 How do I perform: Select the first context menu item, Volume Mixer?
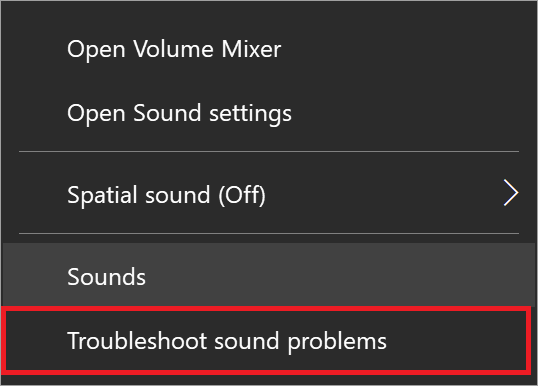pos(269,49)
